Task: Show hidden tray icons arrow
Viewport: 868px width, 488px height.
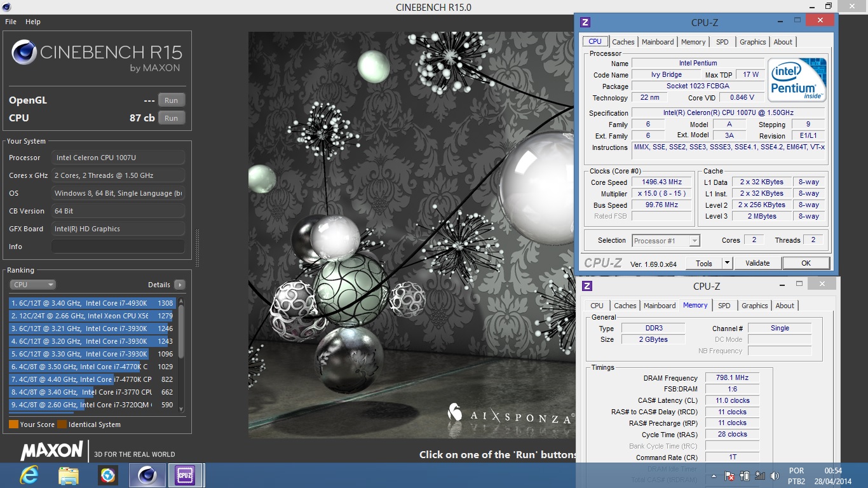Action: (714, 476)
